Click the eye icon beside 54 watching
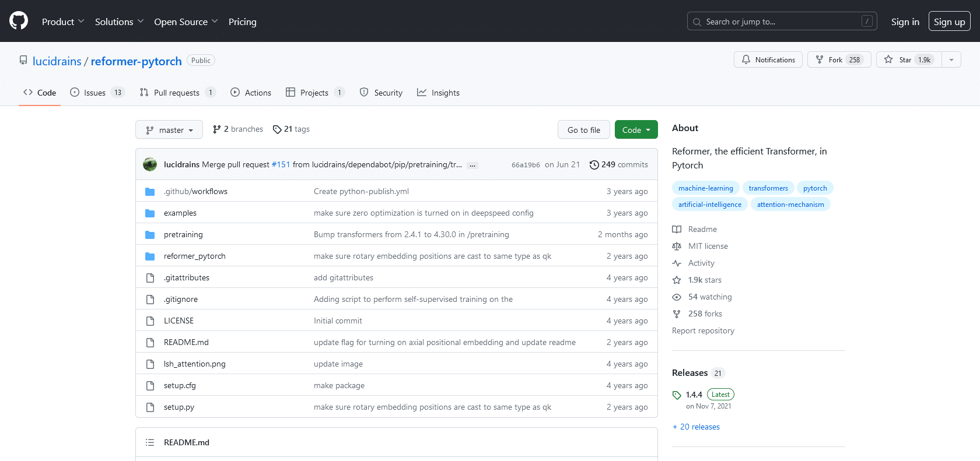This screenshot has height=461, width=980. pyautogui.click(x=677, y=297)
